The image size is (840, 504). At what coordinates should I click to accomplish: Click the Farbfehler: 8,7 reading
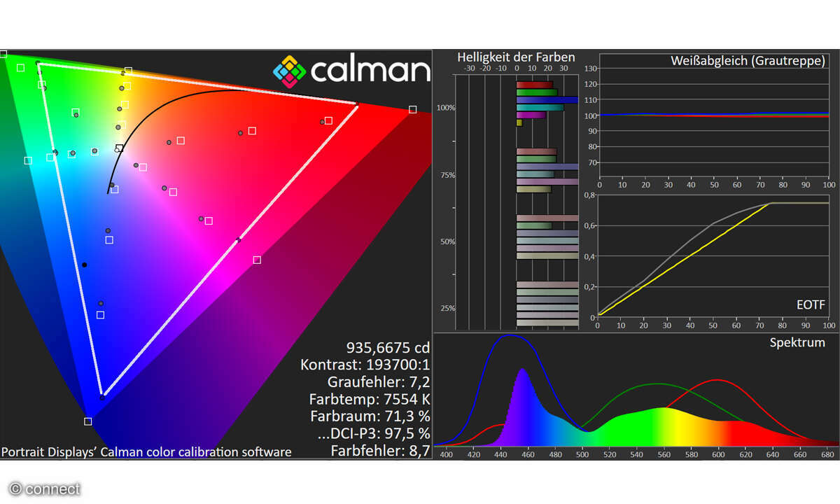point(380,451)
